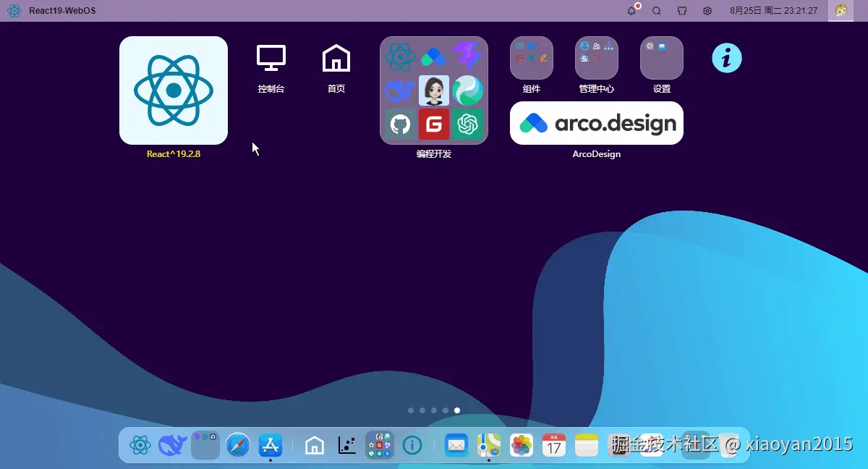Open the arco.design wide banner tile
The height and width of the screenshot is (469, 868).
[x=597, y=123]
